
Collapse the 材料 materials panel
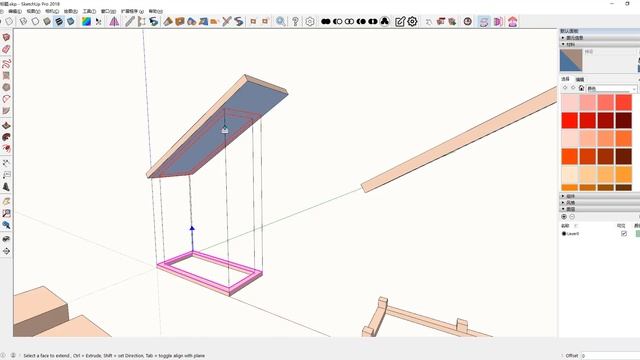pyautogui.click(x=599, y=44)
